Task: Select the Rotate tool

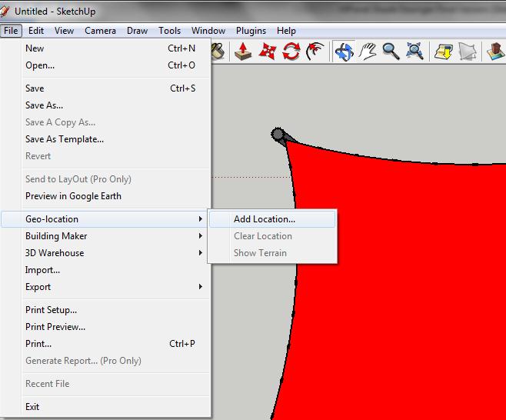Action: pos(291,52)
